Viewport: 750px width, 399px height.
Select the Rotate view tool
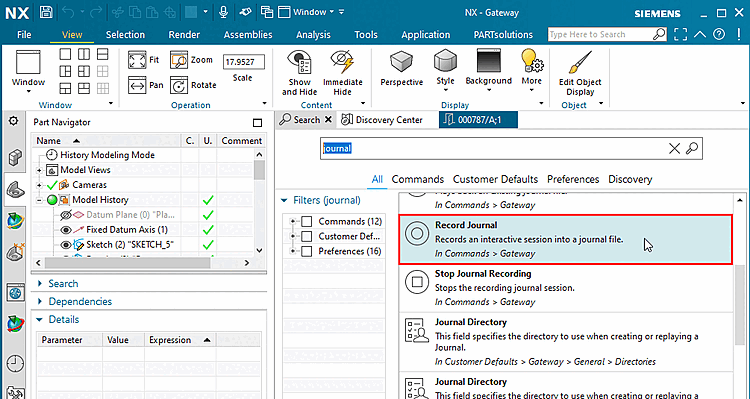click(x=179, y=86)
